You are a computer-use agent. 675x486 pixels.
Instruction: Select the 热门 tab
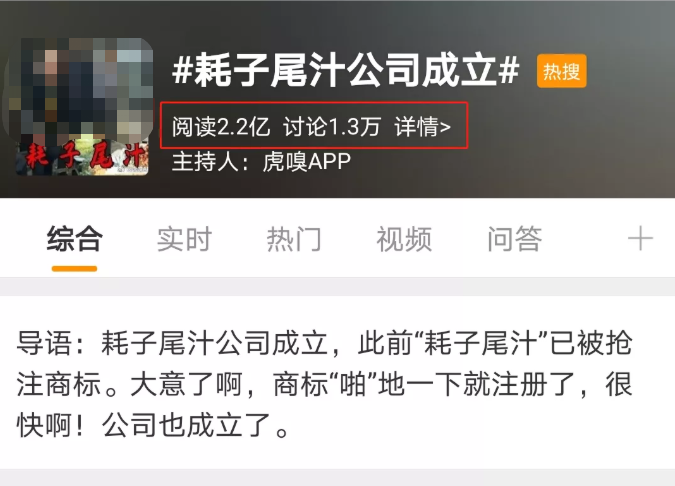click(x=294, y=239)
